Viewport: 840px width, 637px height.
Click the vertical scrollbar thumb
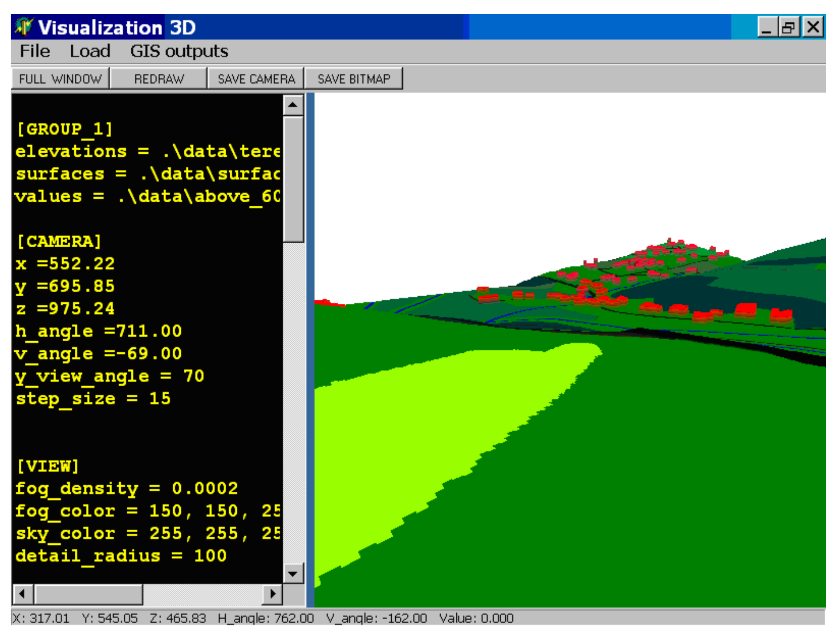click(x=292, y=178)
